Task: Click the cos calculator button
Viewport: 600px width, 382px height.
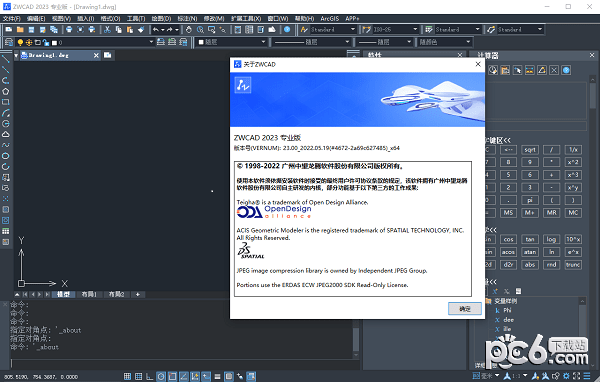Action: [x=508, y=239]
